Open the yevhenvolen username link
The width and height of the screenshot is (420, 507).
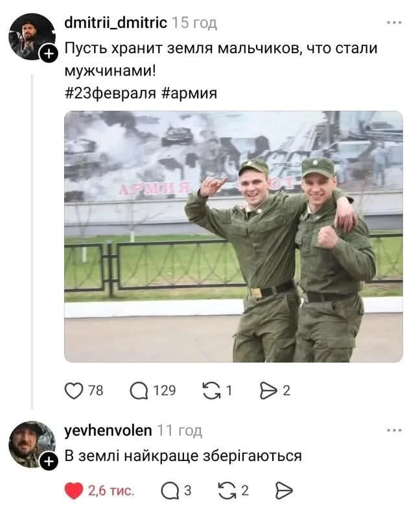(x=108, y=430)
